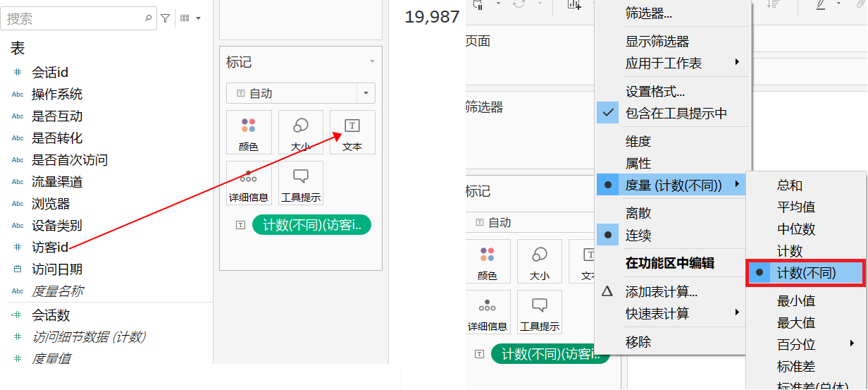The height and width of the screenshot is (390, 868).
Task: Expand the 百分位 submenu
Action: (806, 345)
